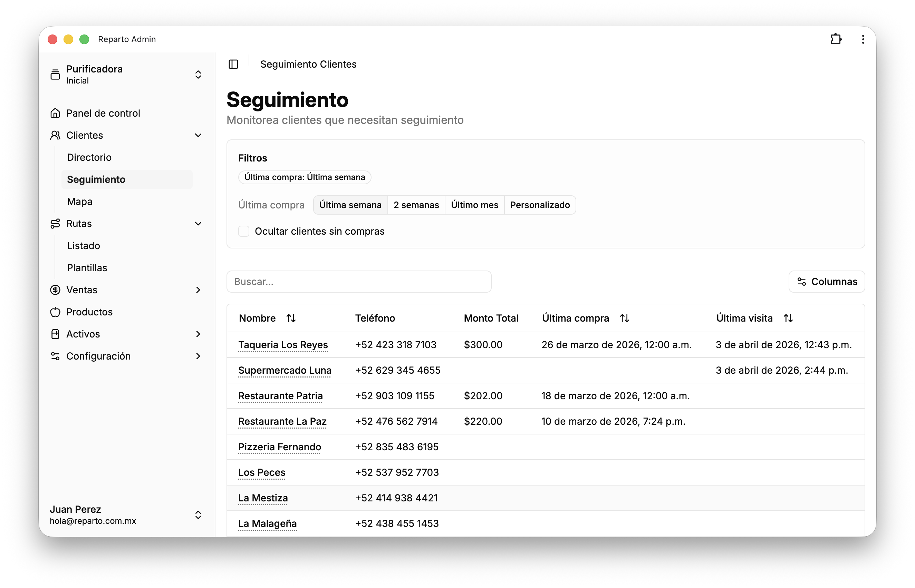Select the 2 semanas filter option

pos(416,205)
